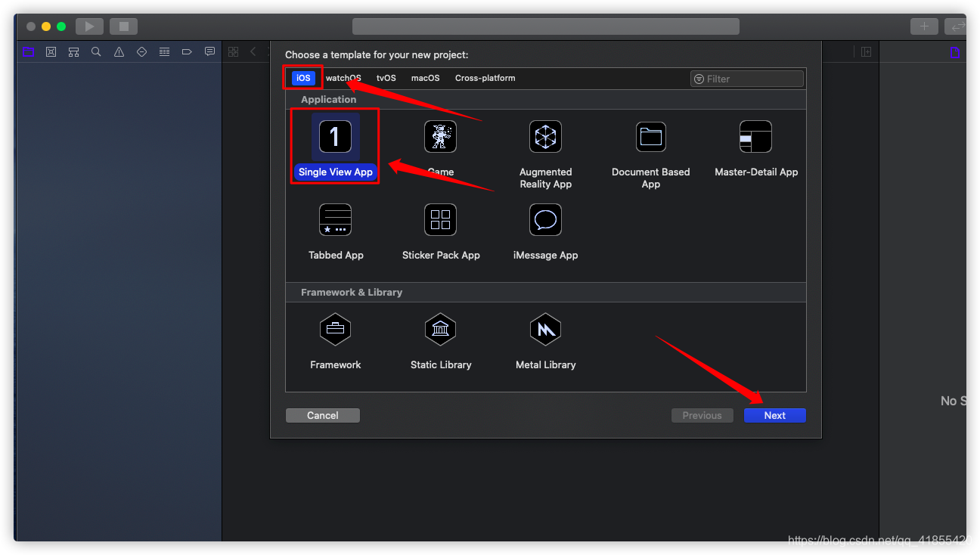Click the Stop button in toolbar

(123, 26)
